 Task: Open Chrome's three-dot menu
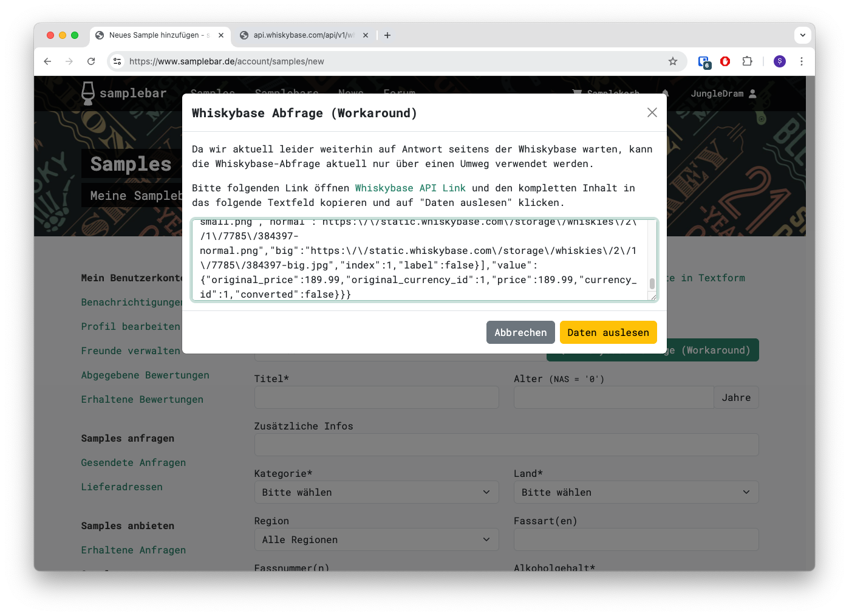point(801,61)
